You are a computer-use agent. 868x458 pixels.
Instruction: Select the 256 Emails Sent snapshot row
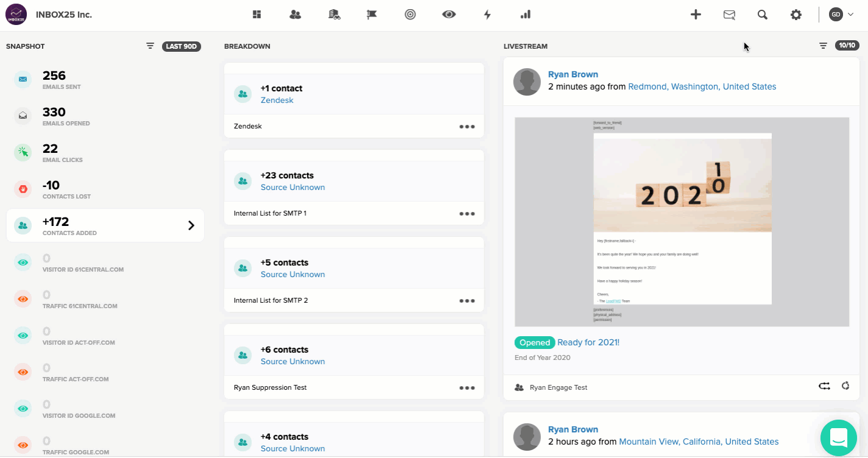pos(105,79)
